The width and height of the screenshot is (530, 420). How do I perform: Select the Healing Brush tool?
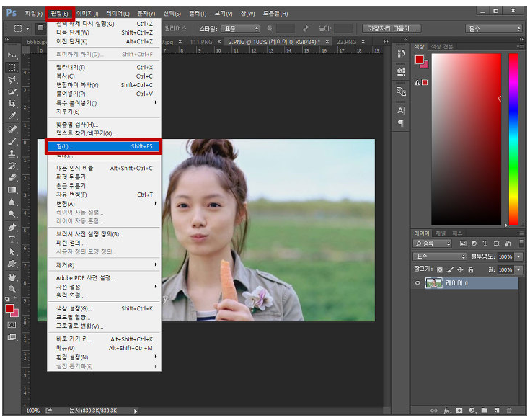[12, 129]
